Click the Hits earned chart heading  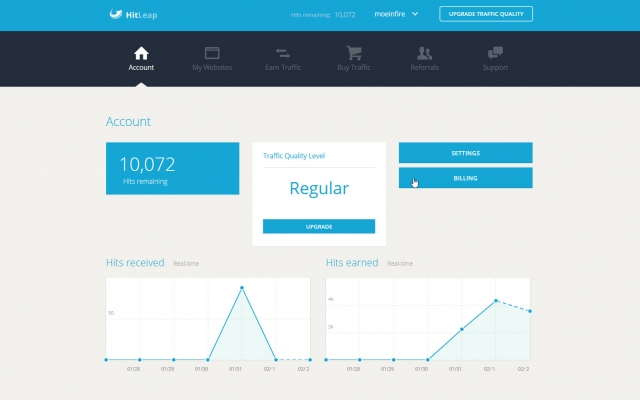pyautogui.click(x=352, y=262)
